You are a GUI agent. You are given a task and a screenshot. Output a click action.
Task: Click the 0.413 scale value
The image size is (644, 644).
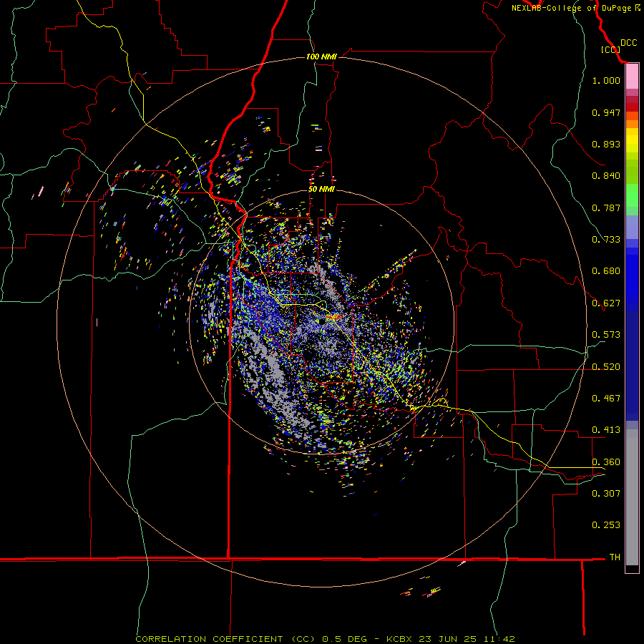[x=606, y=430]
